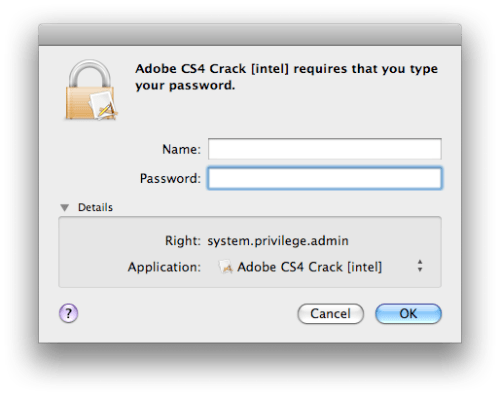500x396 pixels.
Task: Click the up-down arrows on the Application menu
Action: click(x=420, y=266)
